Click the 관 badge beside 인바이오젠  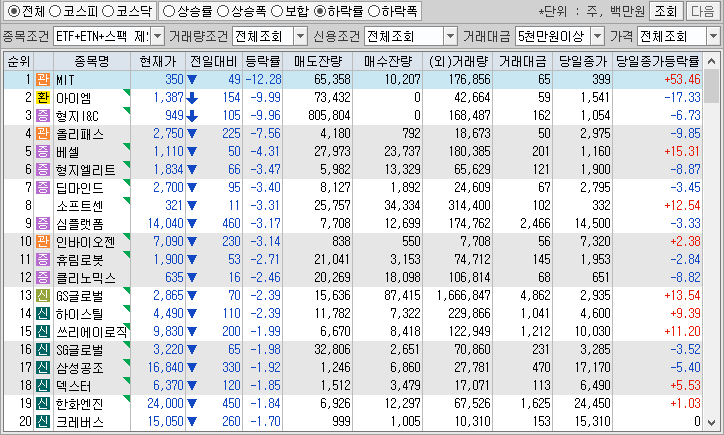[43, 242]
